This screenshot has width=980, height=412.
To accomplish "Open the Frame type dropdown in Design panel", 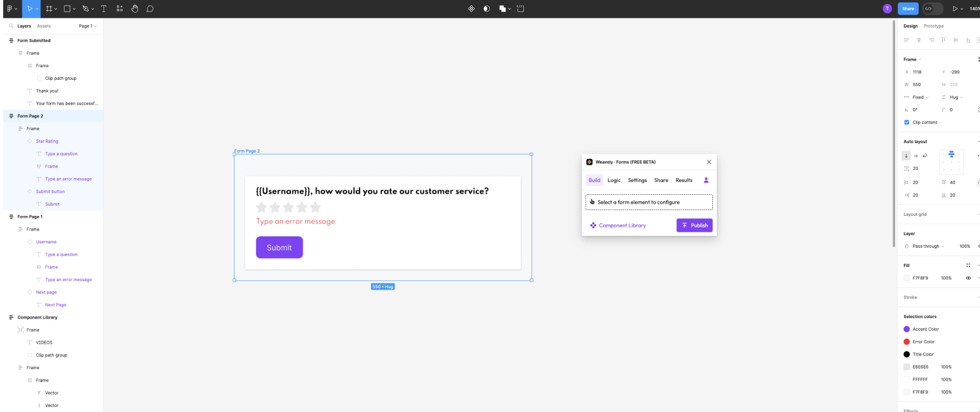I will tap(912, 59).
